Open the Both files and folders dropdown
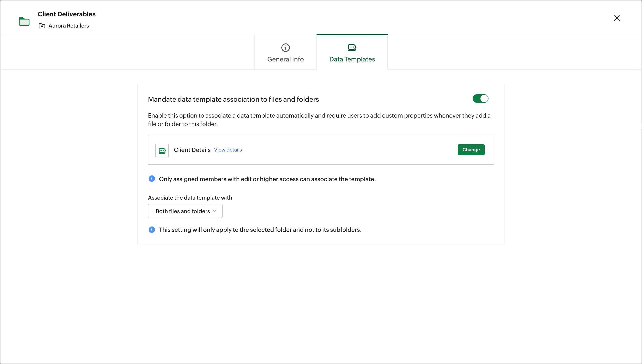 coord(185,211)
